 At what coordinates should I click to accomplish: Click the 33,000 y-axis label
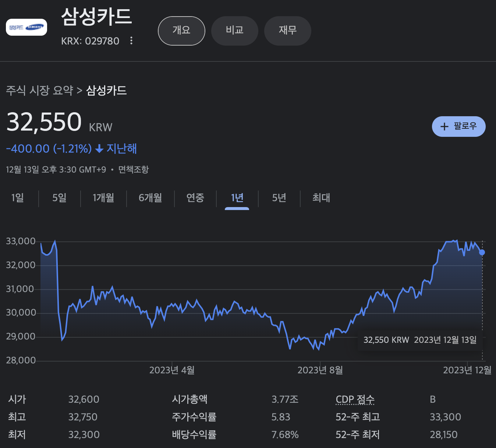21,241
